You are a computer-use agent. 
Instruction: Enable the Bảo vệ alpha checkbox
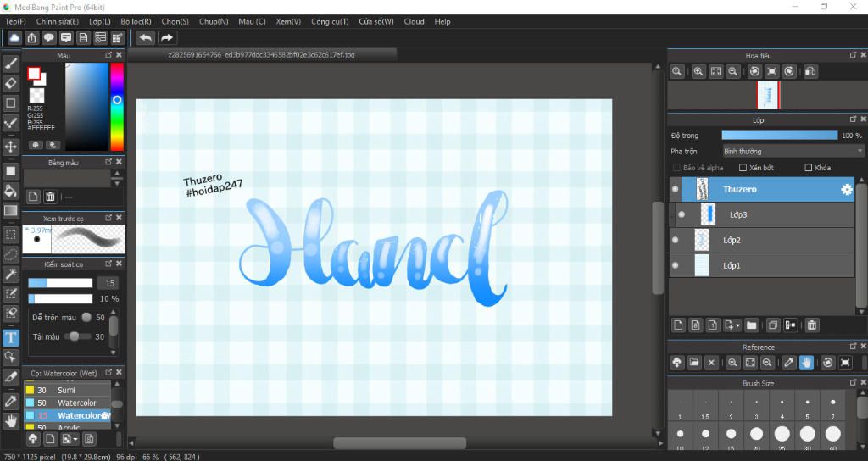click(676, 167)
